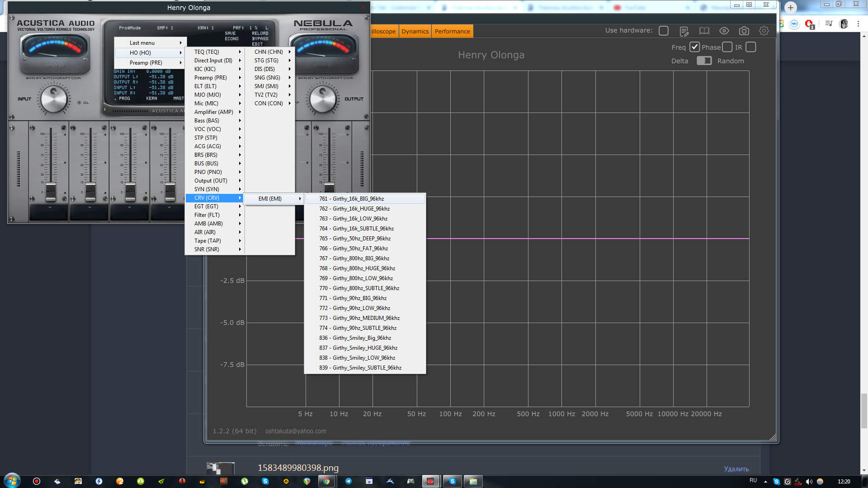Viewport: 868px width, 488px height.
Task: Expand the Last menu submenu
Action: coord(150,43)
